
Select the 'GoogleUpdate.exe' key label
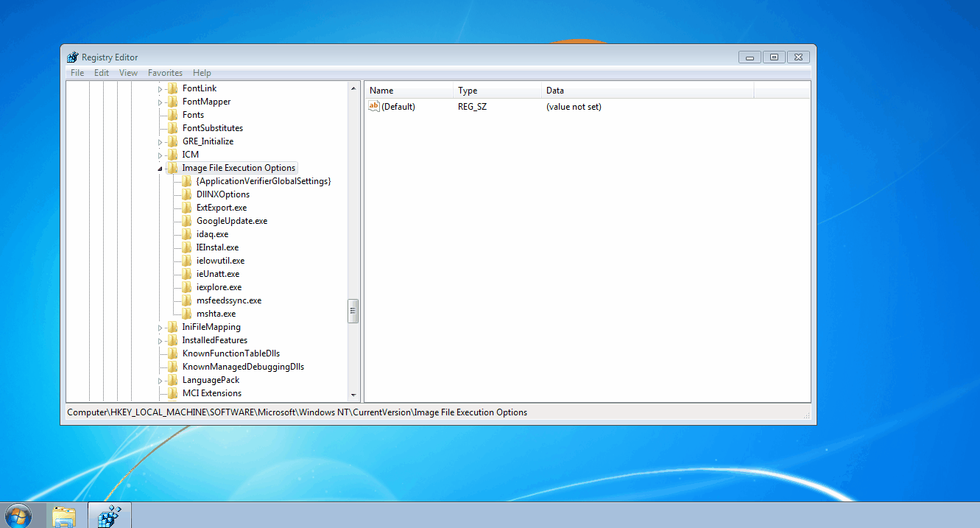(231, 221)
